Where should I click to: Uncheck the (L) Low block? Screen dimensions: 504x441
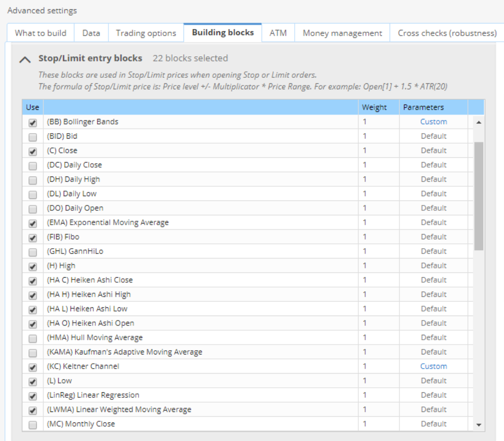33,381
